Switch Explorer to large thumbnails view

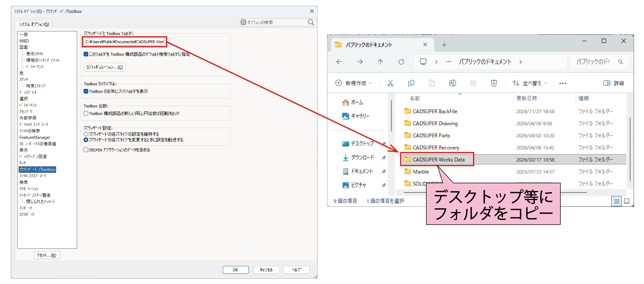[627, 201]
